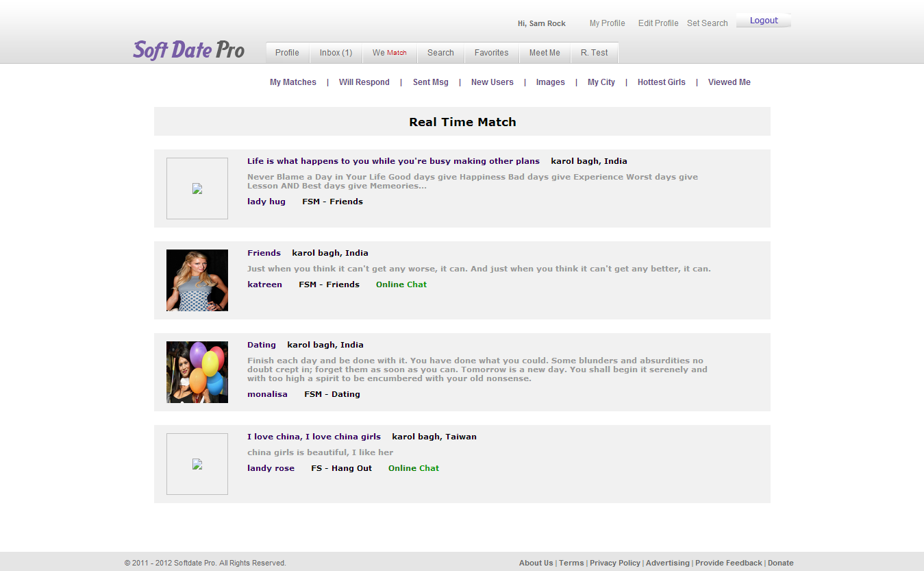Open My City matches

(601, 82)
